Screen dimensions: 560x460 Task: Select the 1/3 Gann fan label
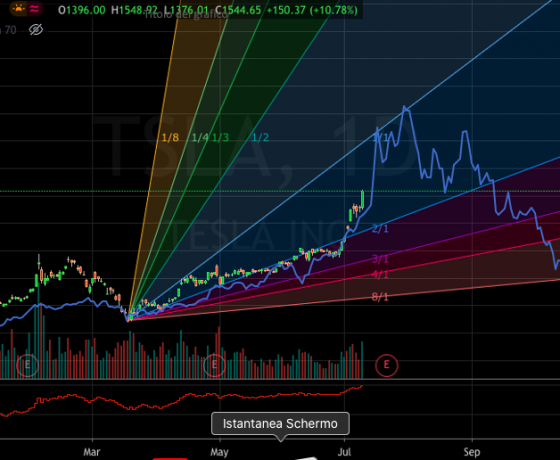click(x=220, y=138)
